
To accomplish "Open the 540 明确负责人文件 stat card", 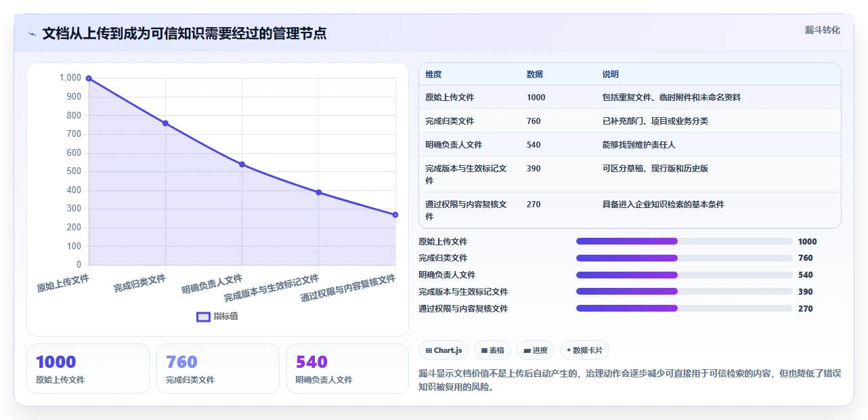I will tap(348, 369).
